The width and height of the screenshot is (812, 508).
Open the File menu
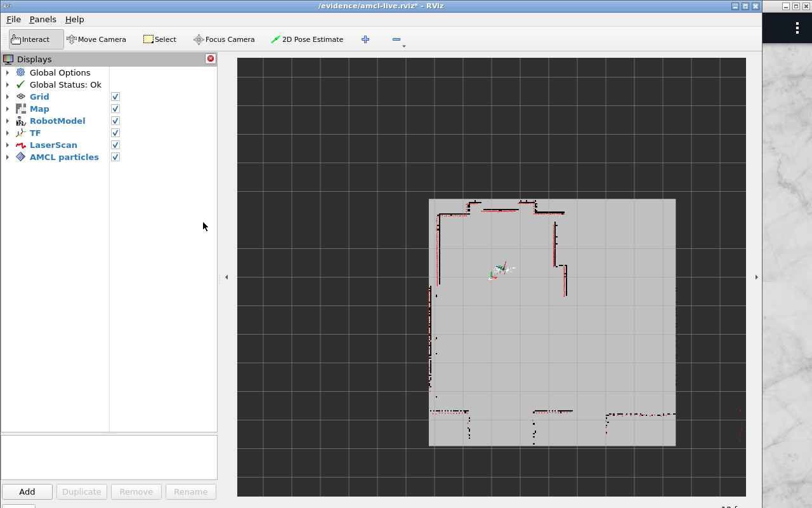13,20
